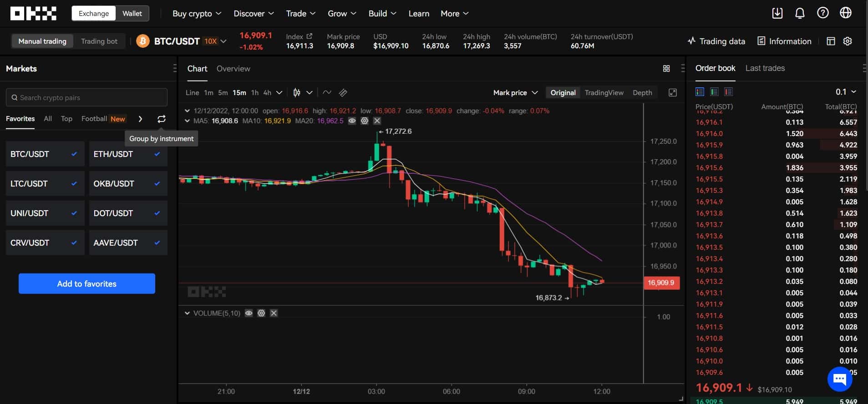This screenshot has width=868, height=404.
Task: Show the combined bids-and-asks order book view
Action: tap(700, 92)
